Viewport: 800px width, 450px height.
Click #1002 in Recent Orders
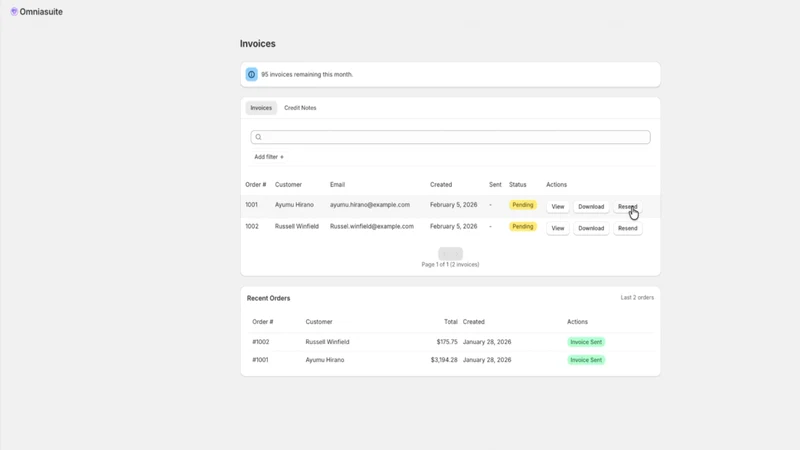[x=261, y=342]
